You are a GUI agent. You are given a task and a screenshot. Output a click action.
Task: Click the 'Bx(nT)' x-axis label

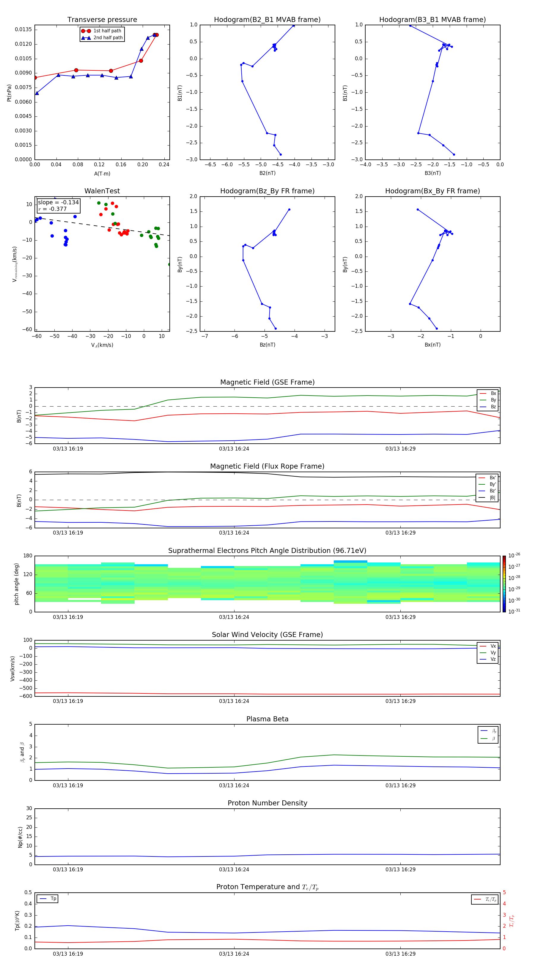point(432,345)
